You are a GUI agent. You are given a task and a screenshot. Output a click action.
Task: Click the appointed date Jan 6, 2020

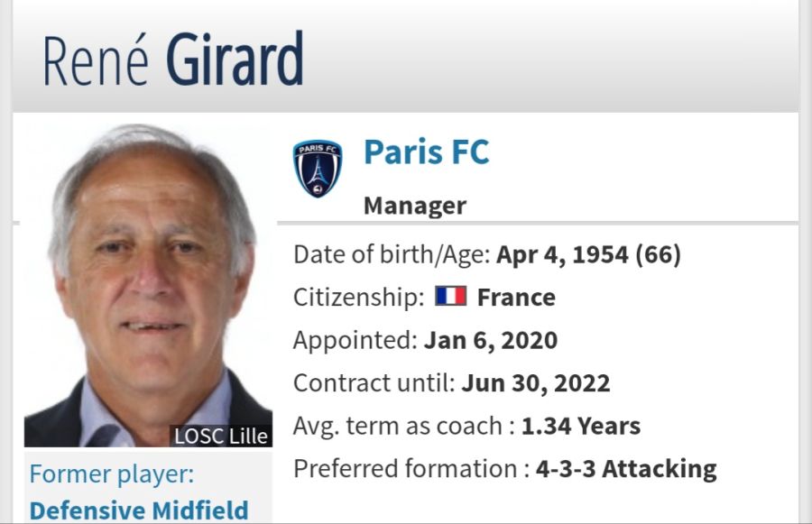[x=491, y=341]
